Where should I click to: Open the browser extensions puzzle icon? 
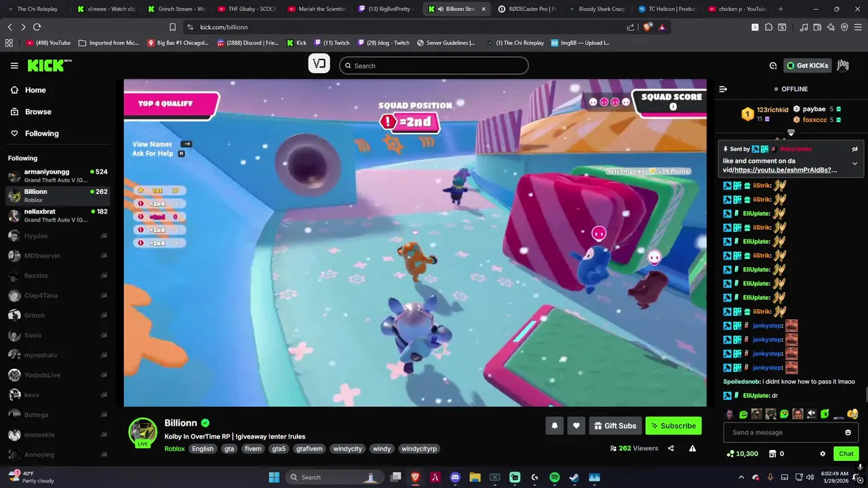[x=768, y=27]
